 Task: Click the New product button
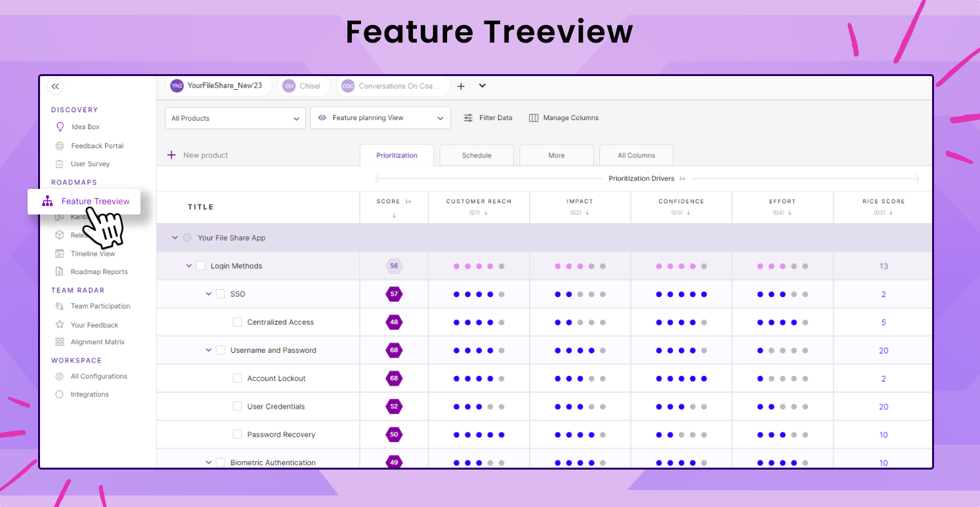pos(198,155)
